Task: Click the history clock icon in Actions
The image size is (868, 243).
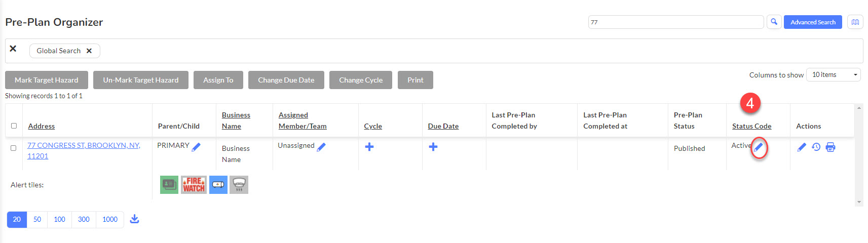Action: click(x=816, y=147)
